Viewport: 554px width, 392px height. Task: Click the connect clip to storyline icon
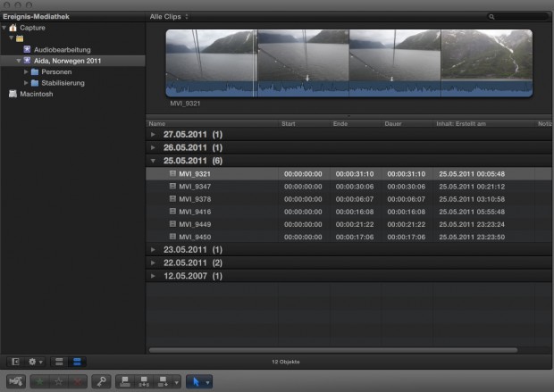[x=127, y=381]
